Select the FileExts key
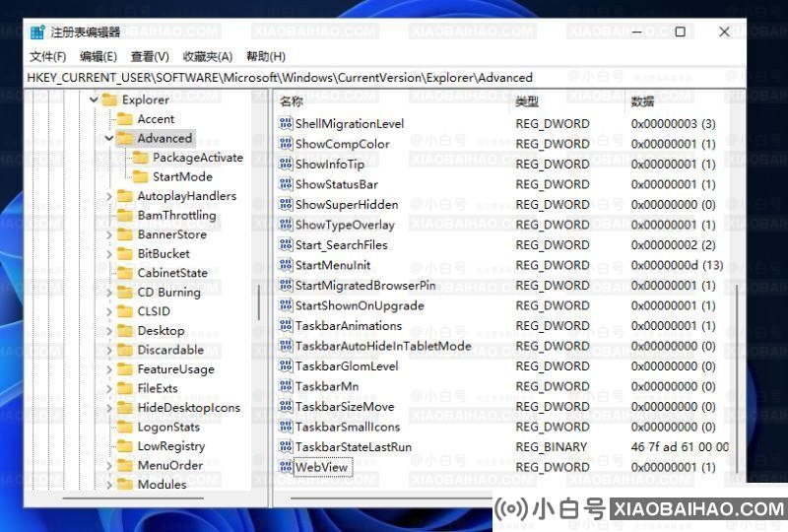788x532 pixels. point(158,388)
